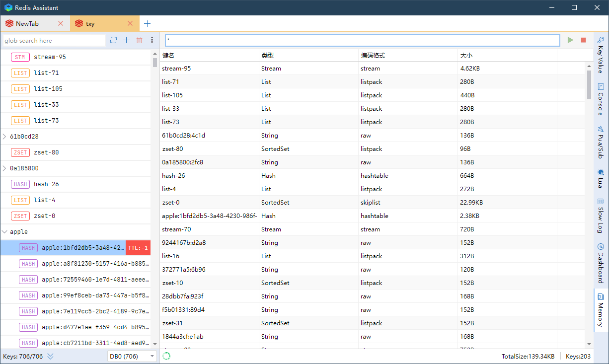Click the refresh keys icon
This screenshot has height=364, width=609.
(113, 40)
